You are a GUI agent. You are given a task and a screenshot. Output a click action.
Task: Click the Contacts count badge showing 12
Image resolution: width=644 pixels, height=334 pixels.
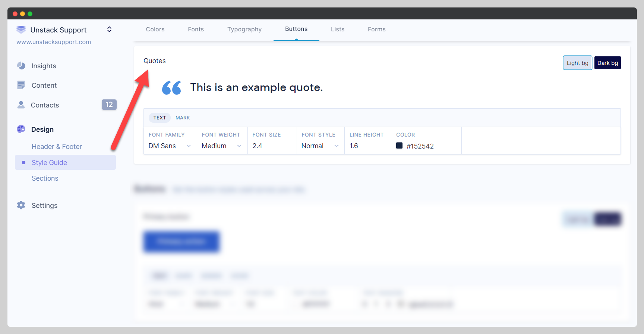coord(109,104)
